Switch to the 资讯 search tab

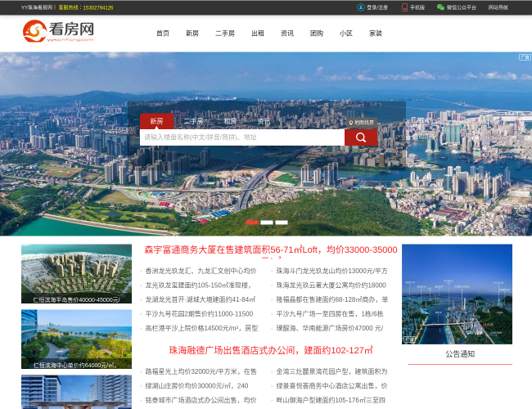point(264,121)
